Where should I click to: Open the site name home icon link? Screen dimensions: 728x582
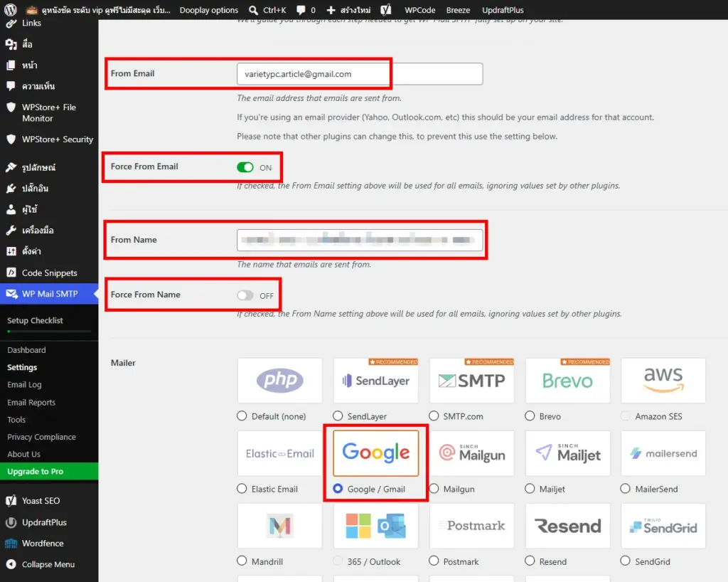31,10
